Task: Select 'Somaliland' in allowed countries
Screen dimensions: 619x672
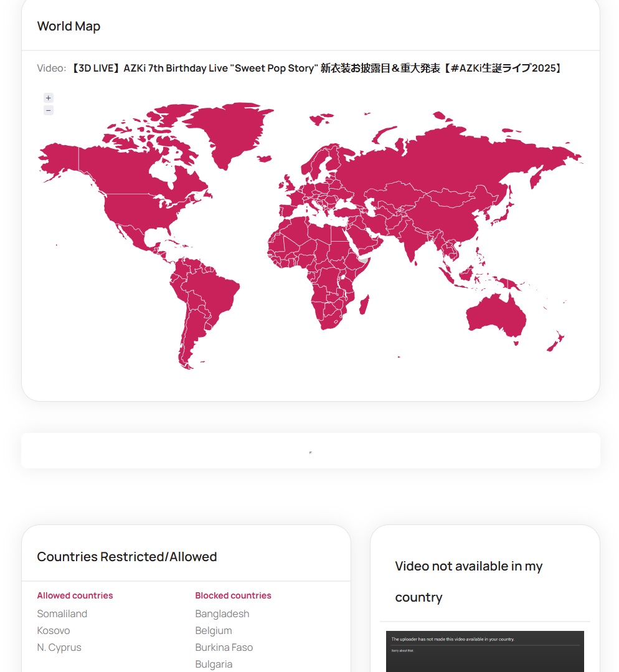Action: [x=62, y=613]
